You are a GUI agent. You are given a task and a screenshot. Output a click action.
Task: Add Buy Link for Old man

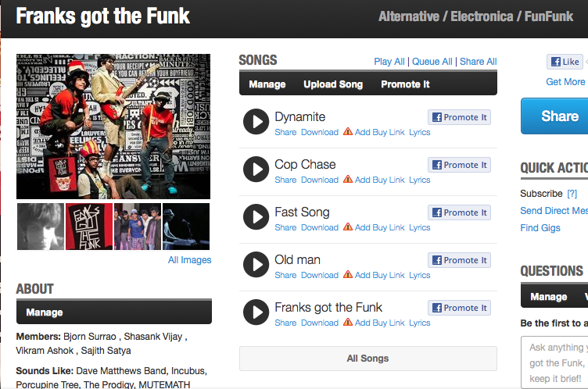tap(379, 275)
